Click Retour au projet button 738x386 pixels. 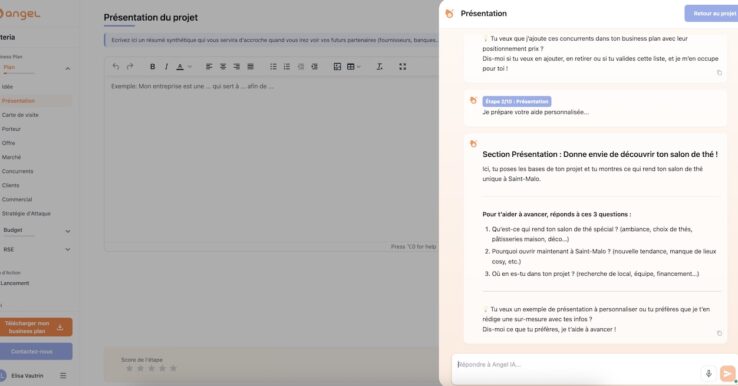coord(712,14)
